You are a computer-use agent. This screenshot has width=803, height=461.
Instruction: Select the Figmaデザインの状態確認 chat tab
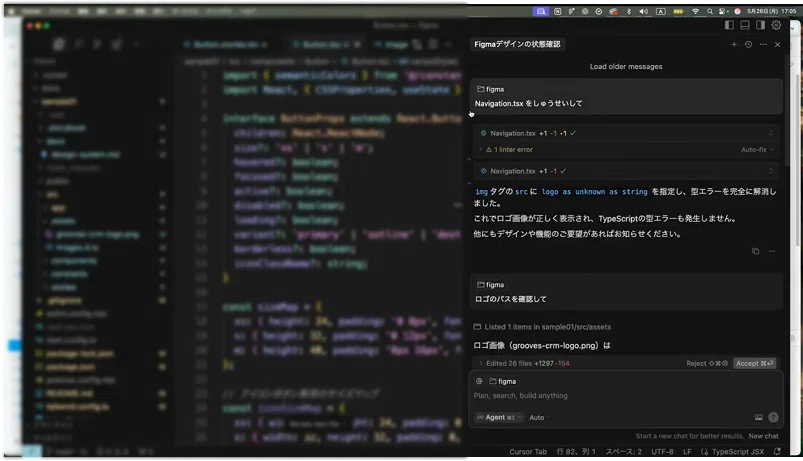518,45
